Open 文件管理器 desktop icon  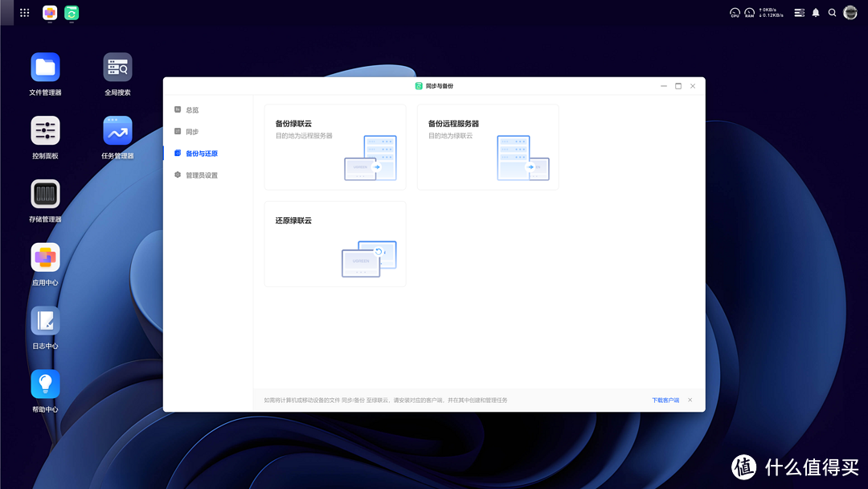click(x=45, y=68)
